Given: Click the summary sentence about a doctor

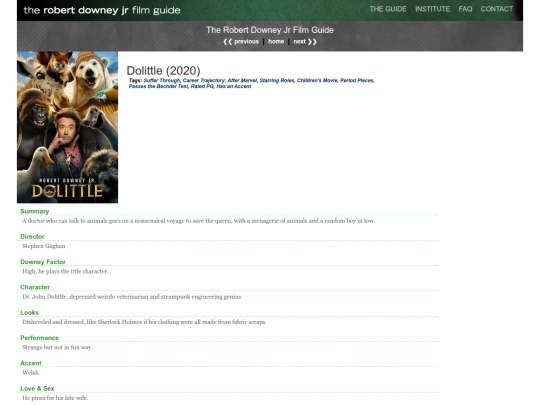Looking at the screenshot, I should point(199,221).
